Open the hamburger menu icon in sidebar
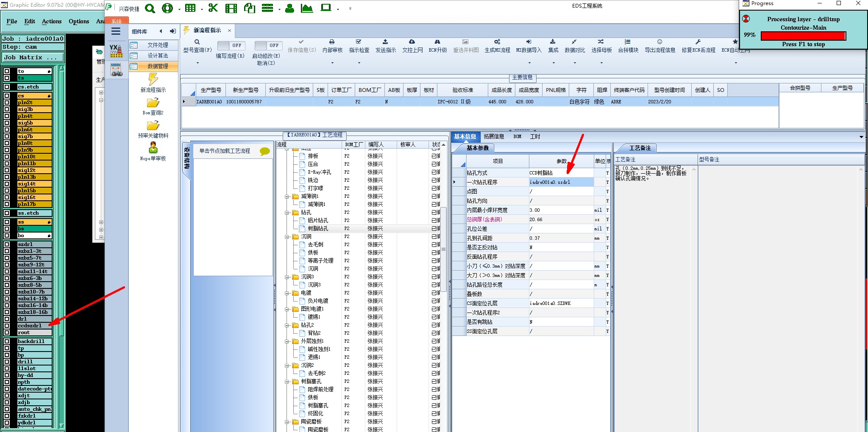868x432 pixels. 116,31
